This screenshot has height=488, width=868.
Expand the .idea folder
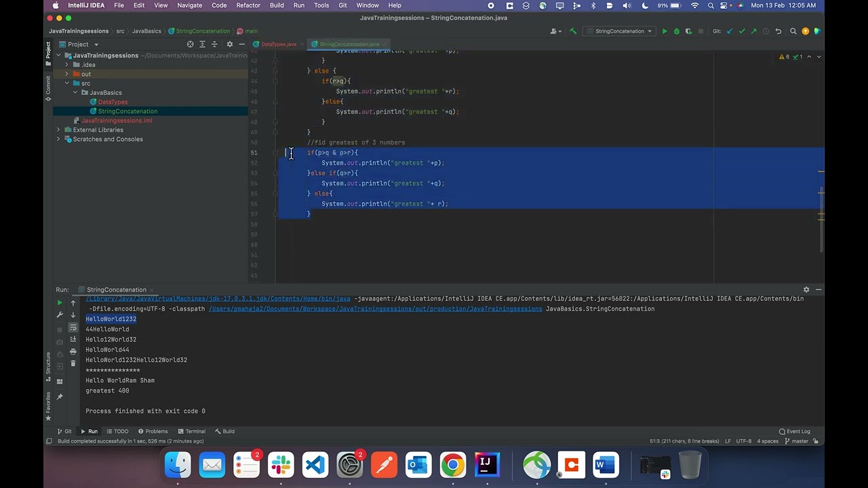coord(66,65)
